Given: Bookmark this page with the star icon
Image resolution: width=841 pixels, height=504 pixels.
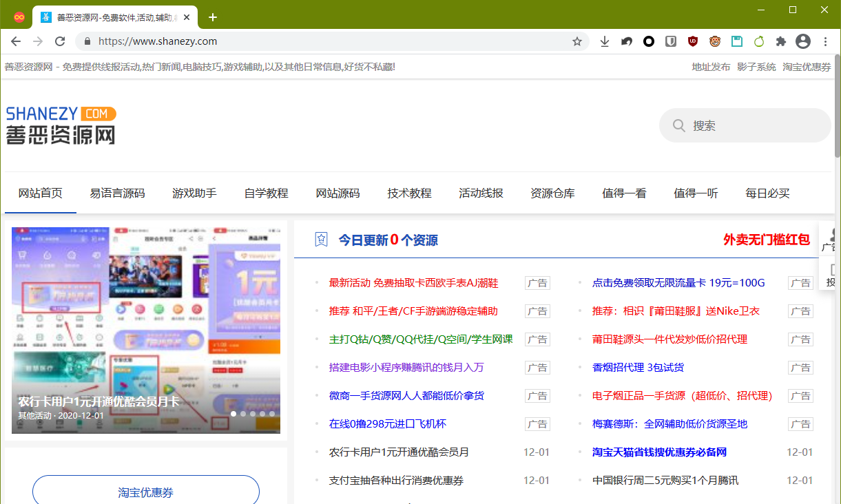Looking at the screenshot, I should 577,41.
